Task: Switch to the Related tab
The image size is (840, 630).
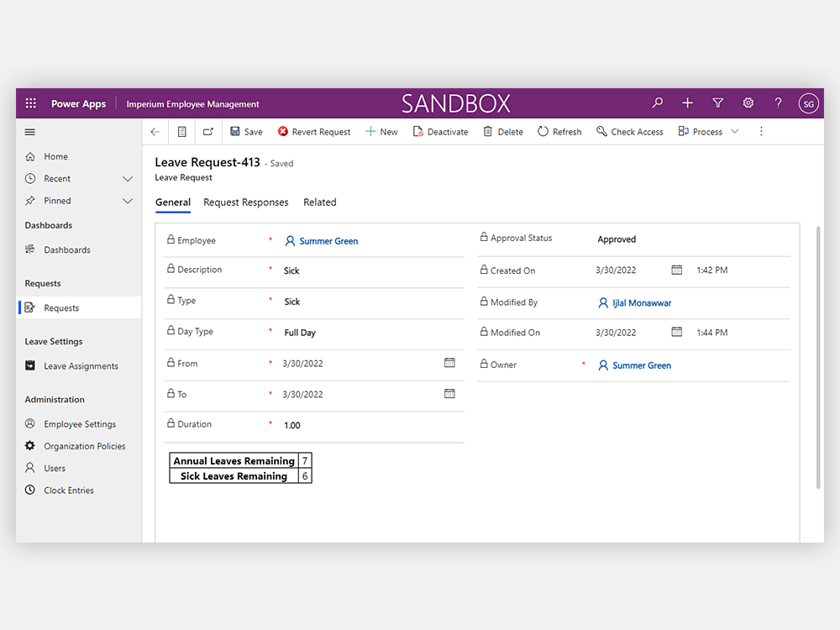Action: pyautogui.click(x=320, y=202)
